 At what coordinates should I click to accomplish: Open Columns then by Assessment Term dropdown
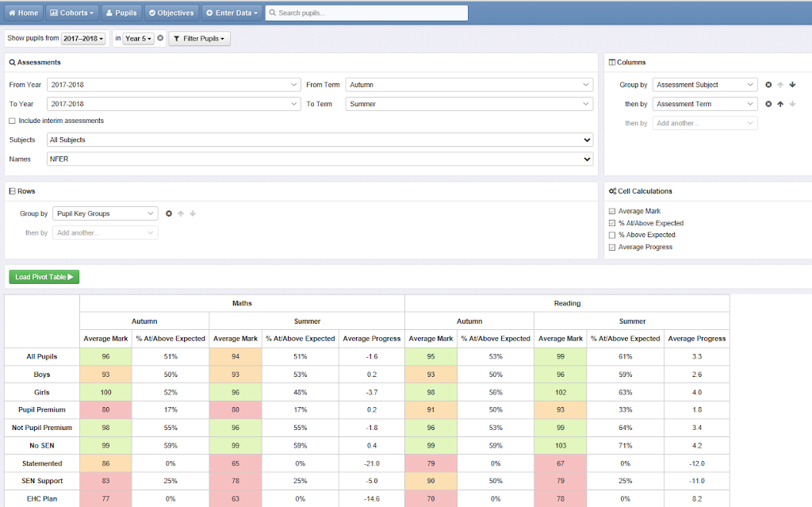[705, 104]
